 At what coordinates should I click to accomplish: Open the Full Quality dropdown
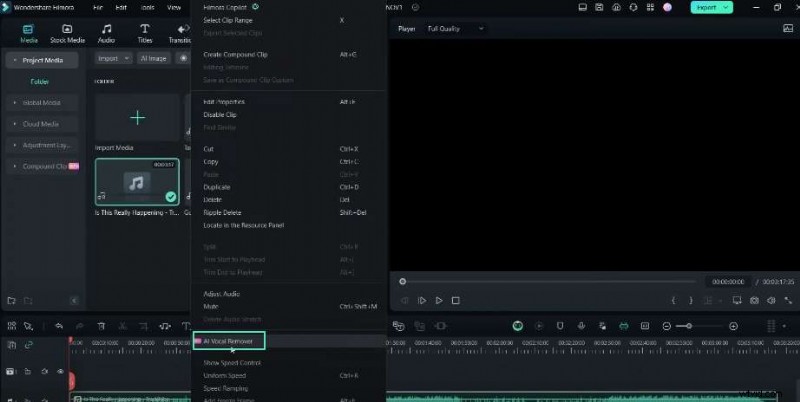click(x=455, y=29)
